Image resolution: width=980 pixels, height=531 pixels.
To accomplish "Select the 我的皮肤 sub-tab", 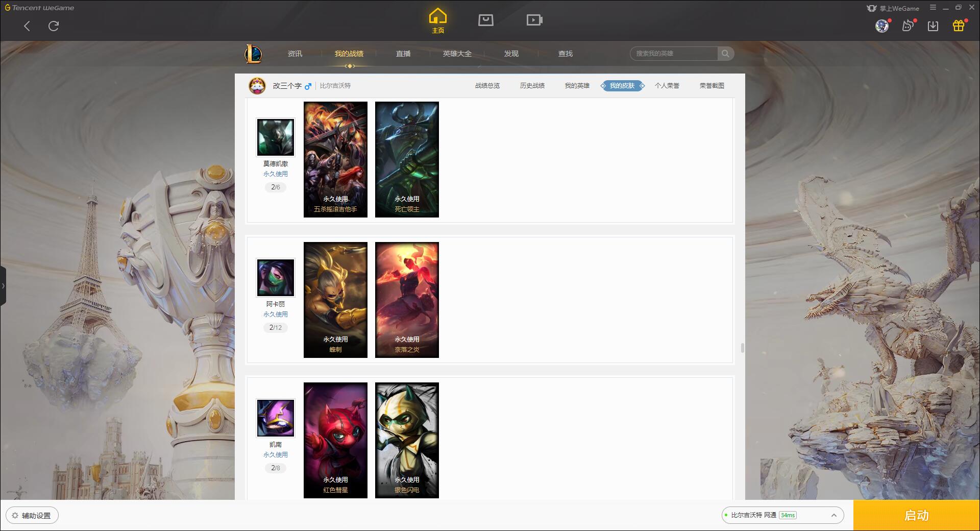I will coord(622,86).
